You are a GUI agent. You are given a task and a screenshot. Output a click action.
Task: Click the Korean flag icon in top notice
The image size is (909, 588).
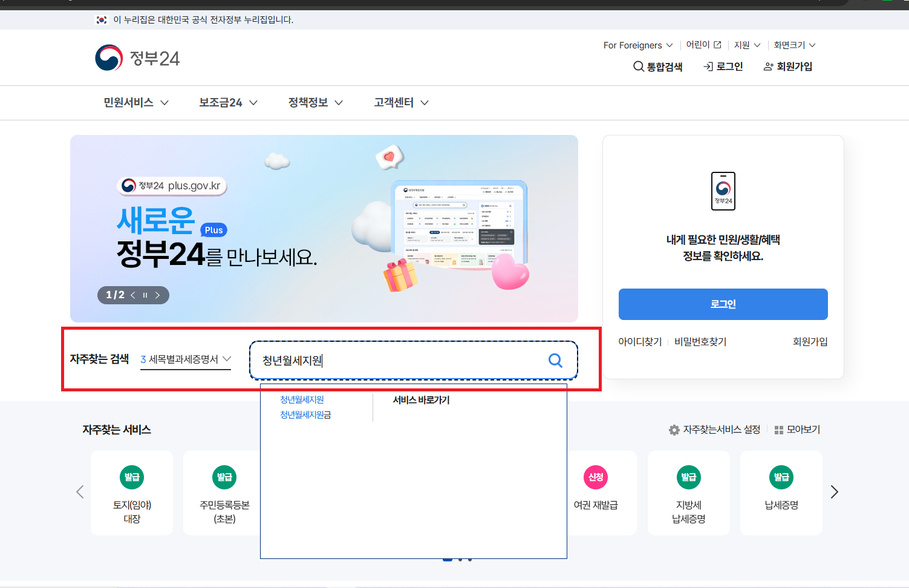[x=102, y=20]
